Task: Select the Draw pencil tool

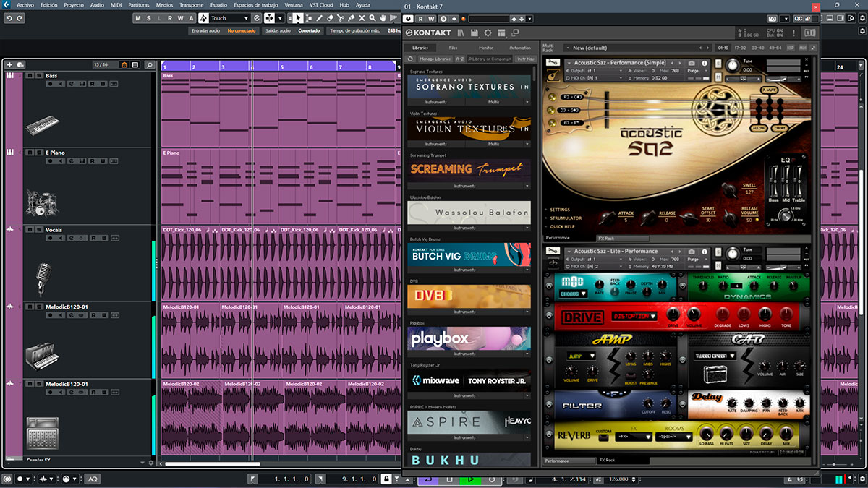Action: coord(319,18)
